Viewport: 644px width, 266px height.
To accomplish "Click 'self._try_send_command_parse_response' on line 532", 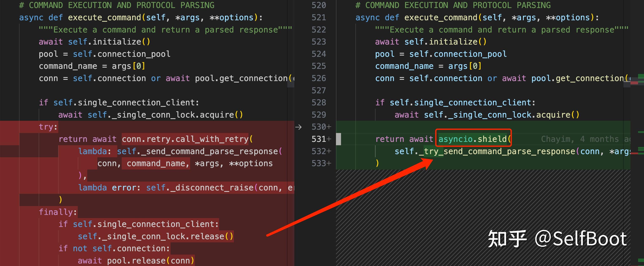I will (x=485, y=151).
